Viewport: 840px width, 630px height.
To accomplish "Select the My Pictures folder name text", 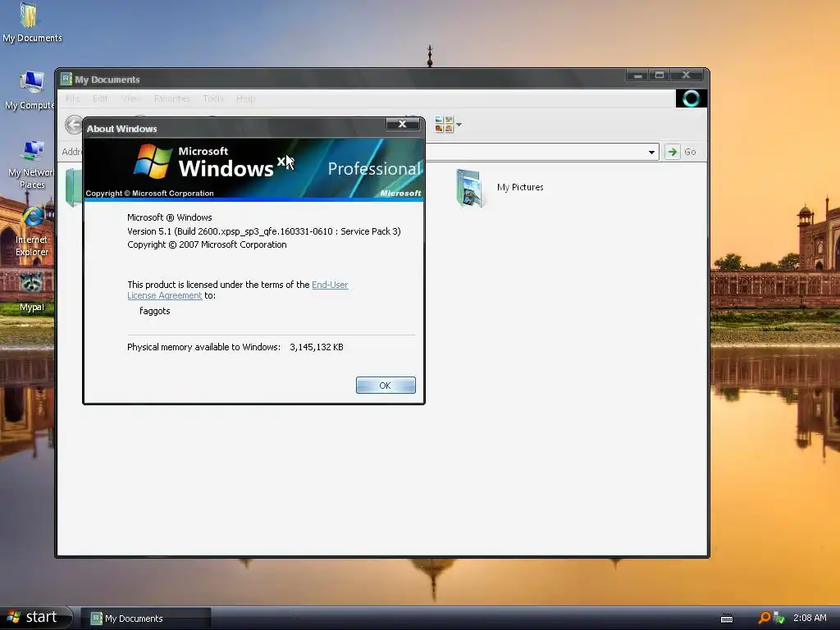I will click(520, 187).
